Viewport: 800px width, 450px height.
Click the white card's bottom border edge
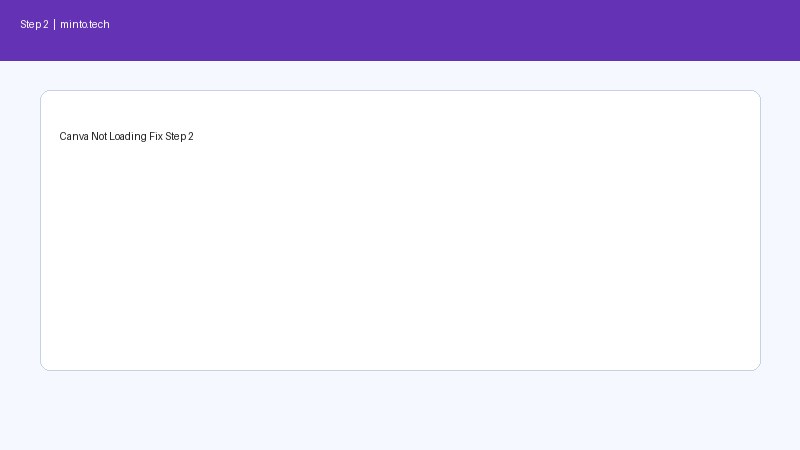point(401,370)
